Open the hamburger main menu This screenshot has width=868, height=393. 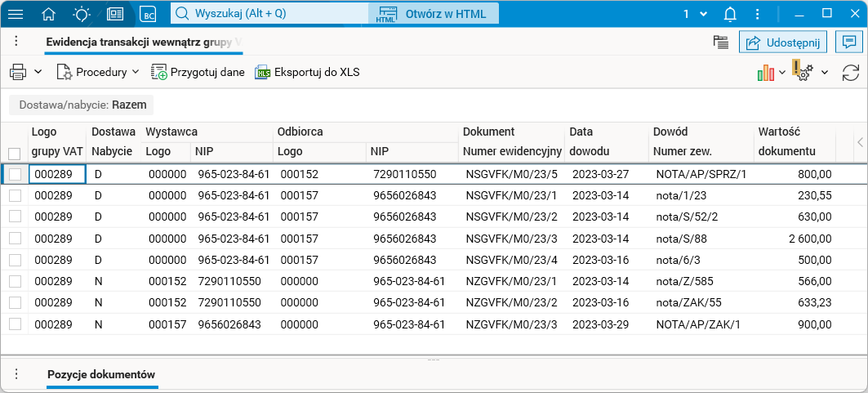[x=16, y=14]
